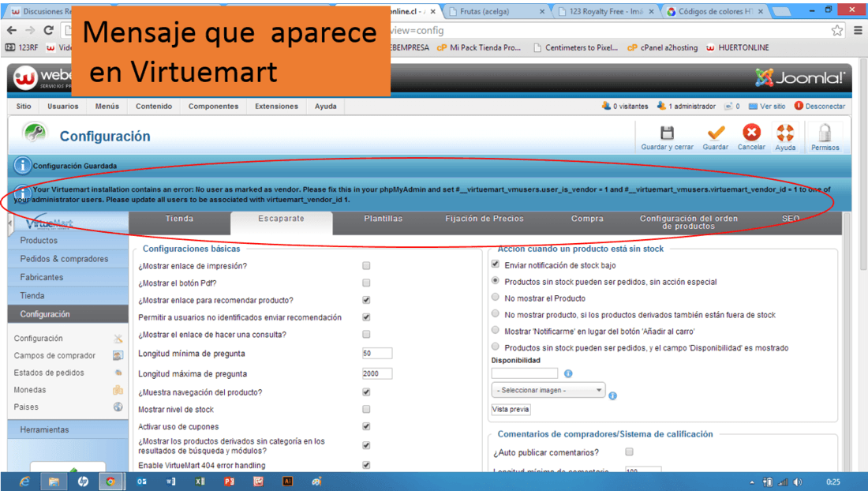Select Mostrar 'Notificarme' en lugar del botón option
Viewport: 868px width, 491px height.
pyautogui.click(x=496, y=331)
